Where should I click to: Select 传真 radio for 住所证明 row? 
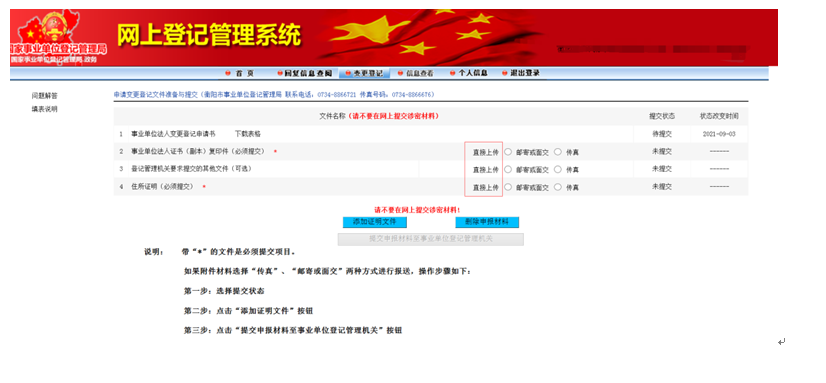tap(558, 187)
